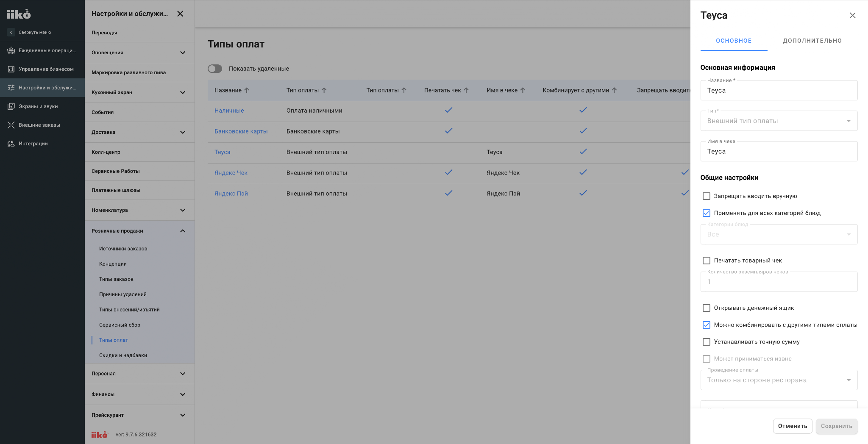868x444 pixels.
Task: Open the Проведение оплаты dropdown
Action: (x=779, y=380)
